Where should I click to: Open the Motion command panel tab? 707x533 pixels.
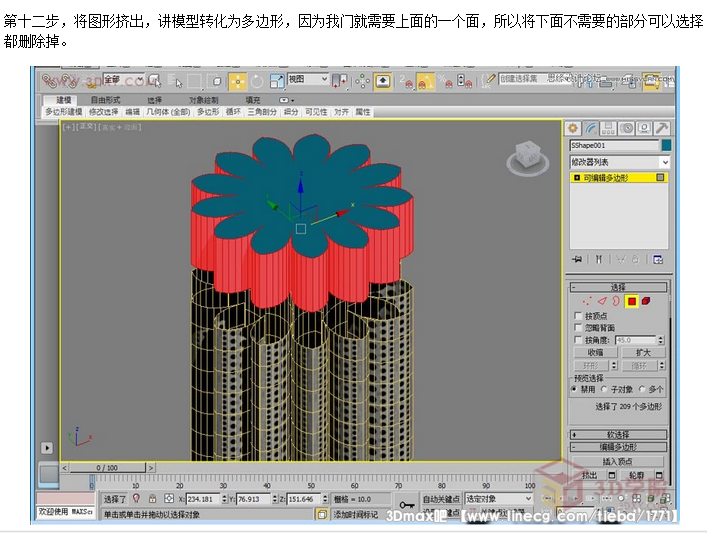pyautogui.click(x=626, y=129)
